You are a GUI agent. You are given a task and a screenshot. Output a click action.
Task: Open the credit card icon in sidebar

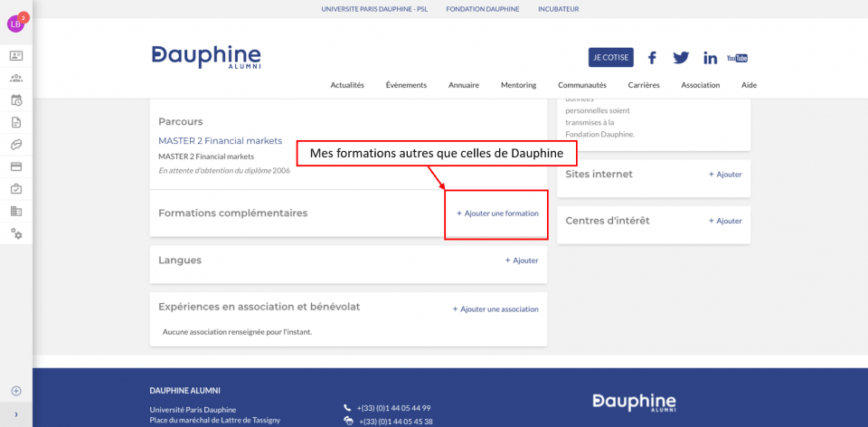pyautogui.click(x=16, y=166)
